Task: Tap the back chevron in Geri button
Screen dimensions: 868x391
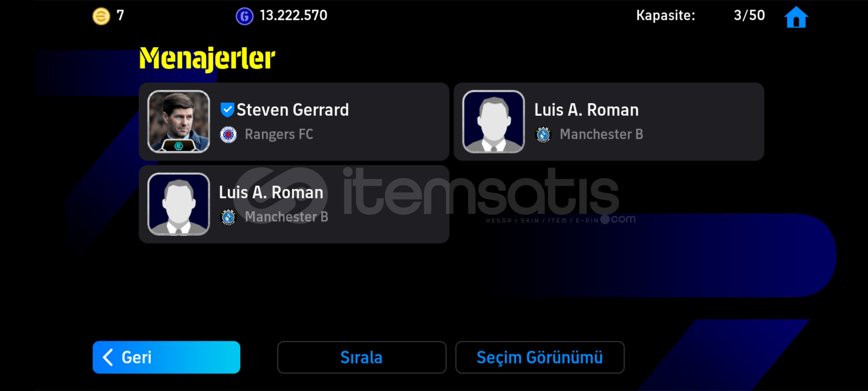Action: pyautogui.click(x=108, y=357)
